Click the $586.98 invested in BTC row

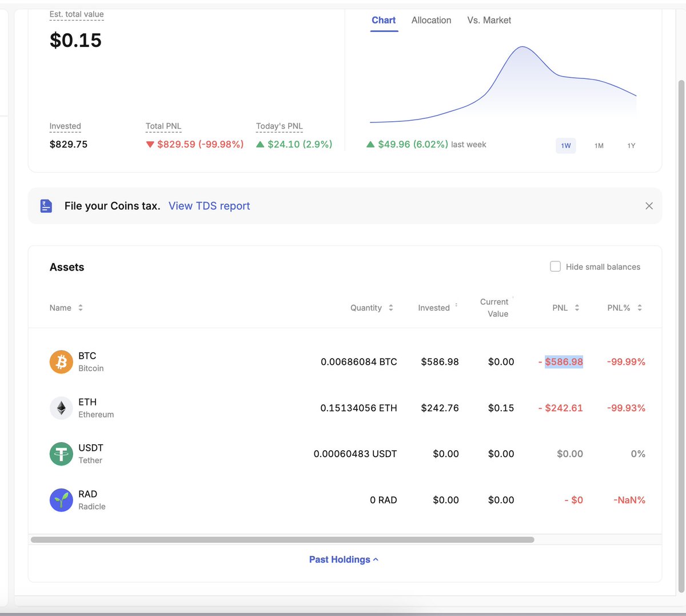(x=440, y=362)
